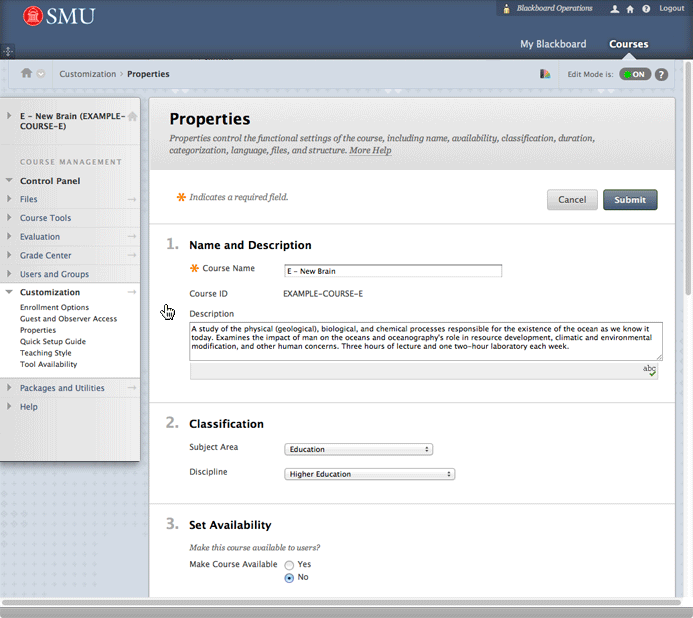Click the Submit button
This screenshot has width=693, height=618.
point(630,200)
